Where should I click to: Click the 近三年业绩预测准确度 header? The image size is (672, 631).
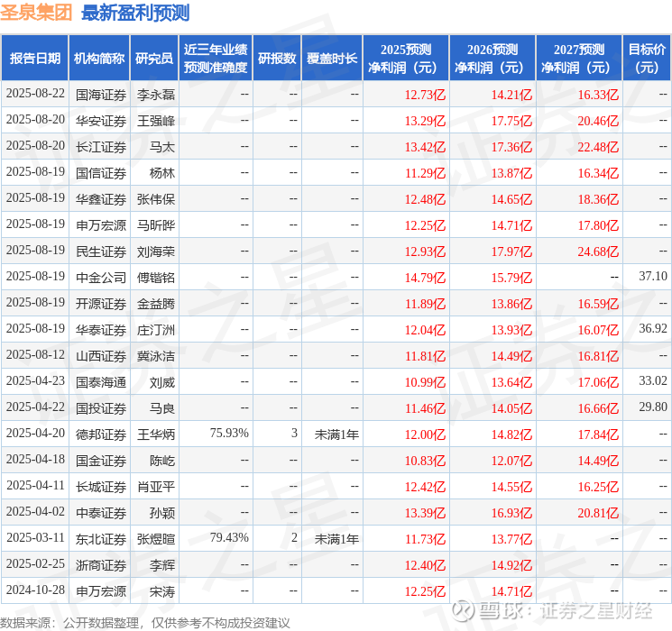point(216,59)
